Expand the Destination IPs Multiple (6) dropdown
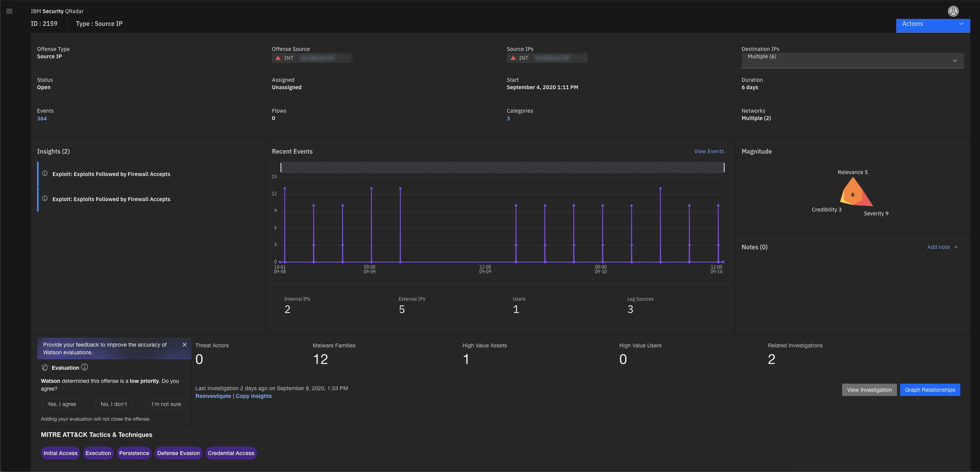 coord(955,61)
